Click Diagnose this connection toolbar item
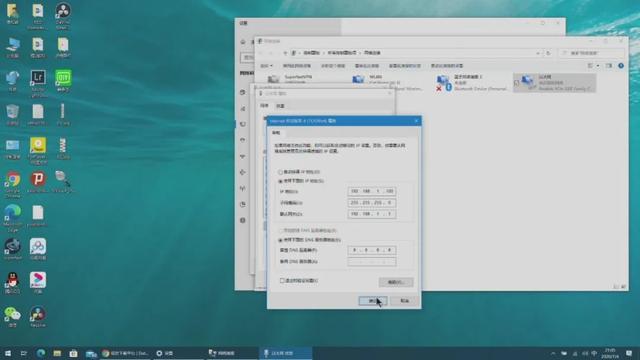 [x=333, y=66]
